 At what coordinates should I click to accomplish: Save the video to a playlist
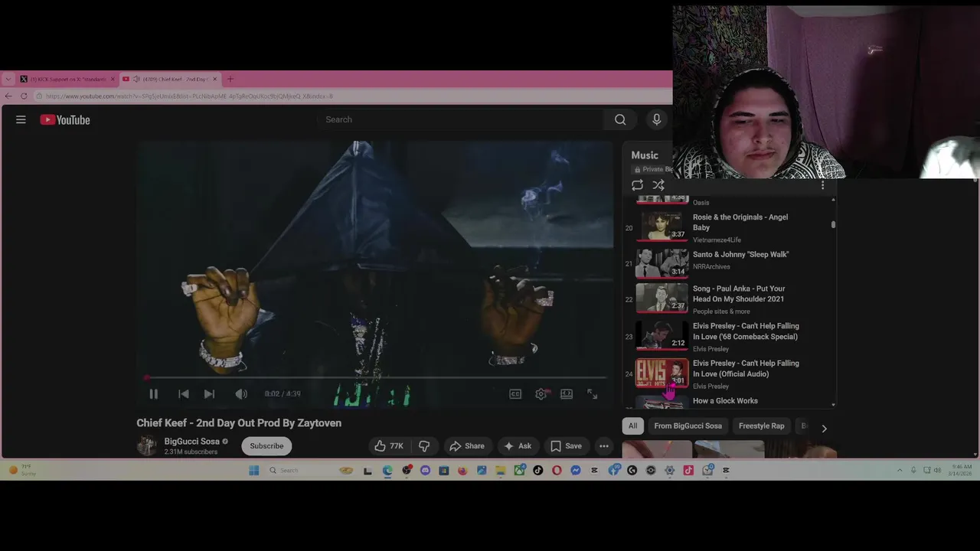coord(566,446)
